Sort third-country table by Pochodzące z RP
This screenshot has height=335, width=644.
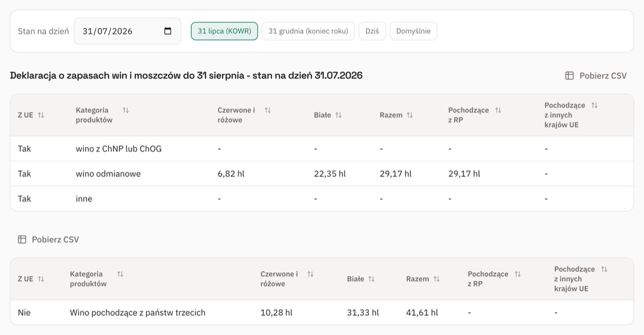(x=518, y=274)
